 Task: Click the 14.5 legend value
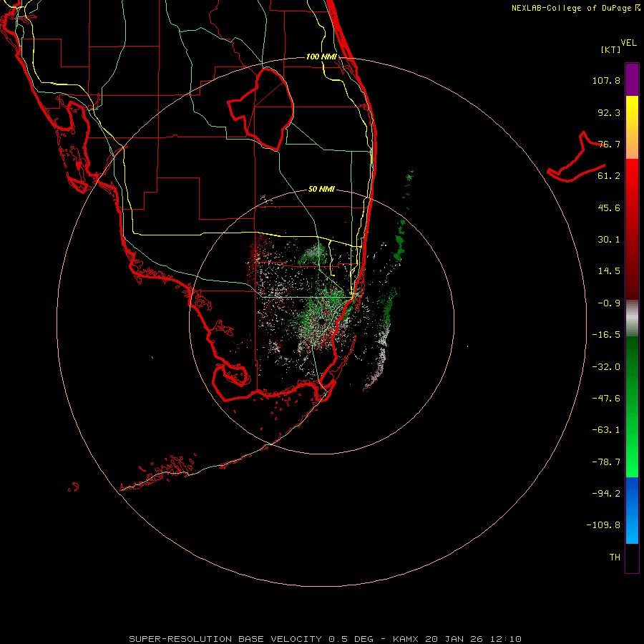pyautogui.click(x=609, y=271)
